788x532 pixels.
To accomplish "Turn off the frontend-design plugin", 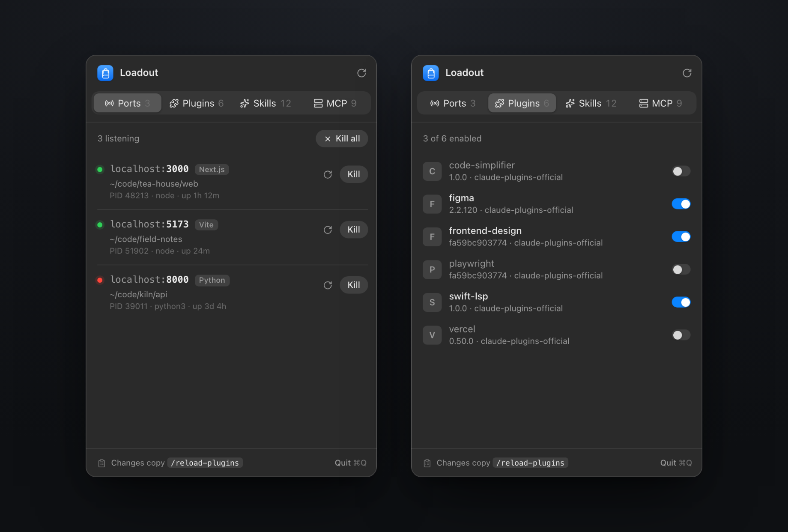I will point(681,237).
